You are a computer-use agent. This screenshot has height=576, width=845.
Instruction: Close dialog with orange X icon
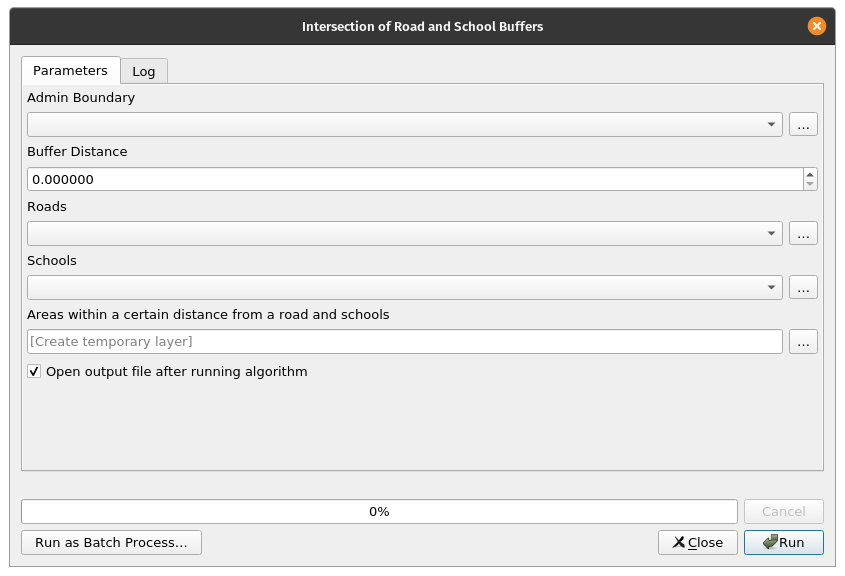(817, 27)
